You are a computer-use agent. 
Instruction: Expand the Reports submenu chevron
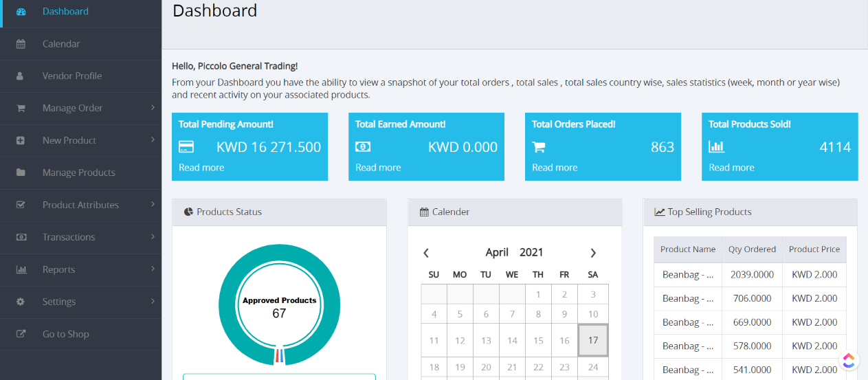[153, 269]
